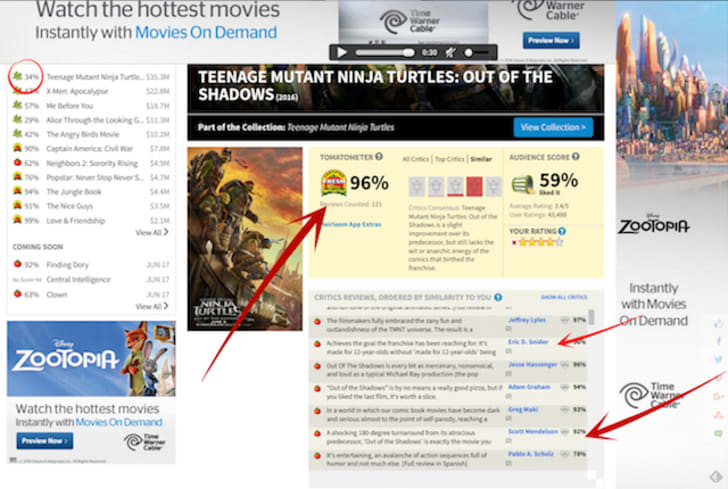Adjust the video ad progress slider
The image size is (728, 489).
click(x=385, y=52)
